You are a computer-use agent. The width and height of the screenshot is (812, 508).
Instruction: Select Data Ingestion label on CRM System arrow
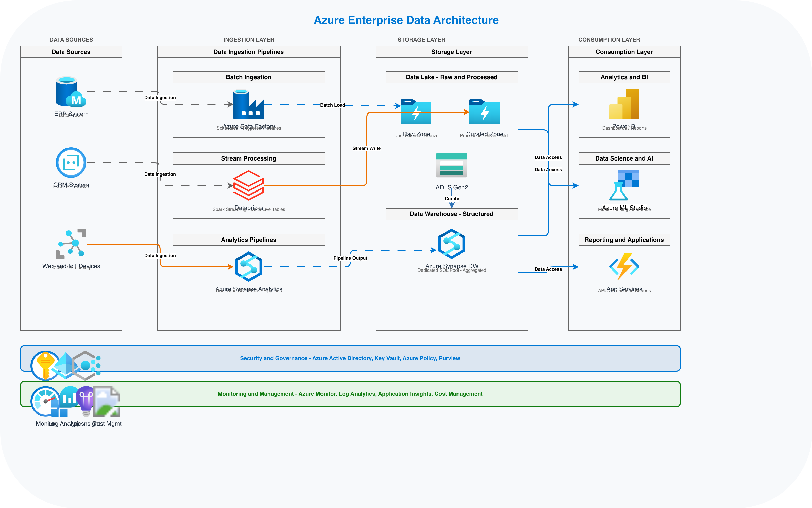pos(160,174)
